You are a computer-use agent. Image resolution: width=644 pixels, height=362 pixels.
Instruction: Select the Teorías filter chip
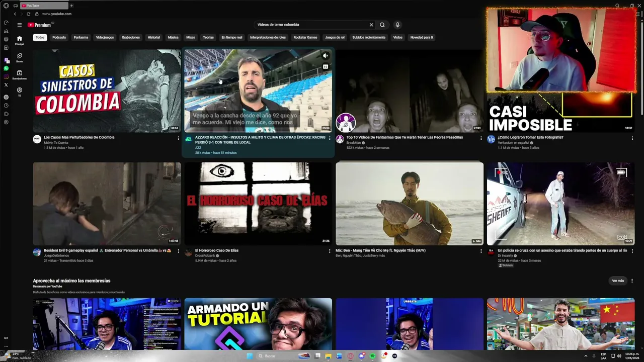click(208, 37)
